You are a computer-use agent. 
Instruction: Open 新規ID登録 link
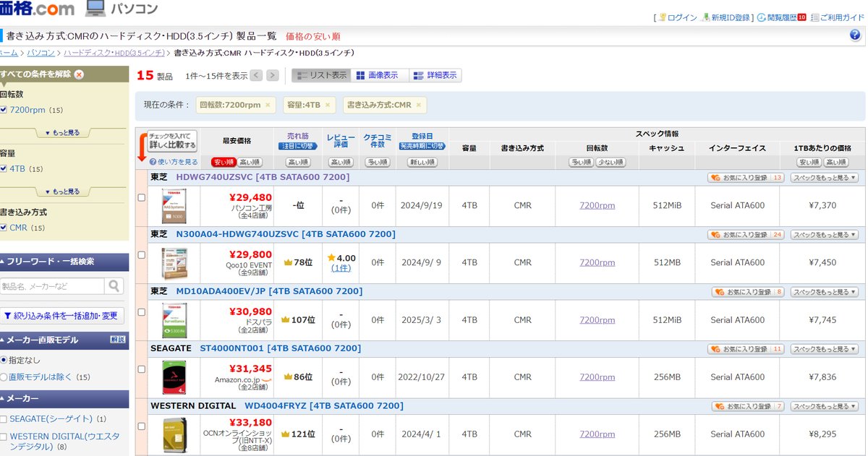tap(726, 17)
